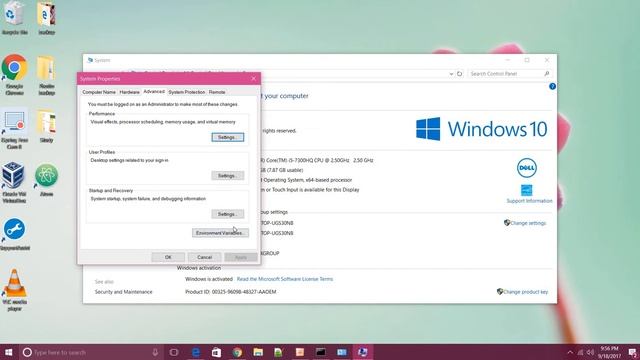Refresh the System control panel address bar
This screenshot has width=640, height=360.
tap(460, 74)
